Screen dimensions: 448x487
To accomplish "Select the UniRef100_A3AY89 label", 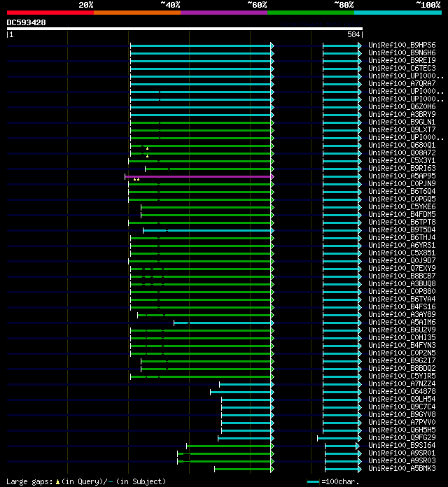I will click(402, 315).
